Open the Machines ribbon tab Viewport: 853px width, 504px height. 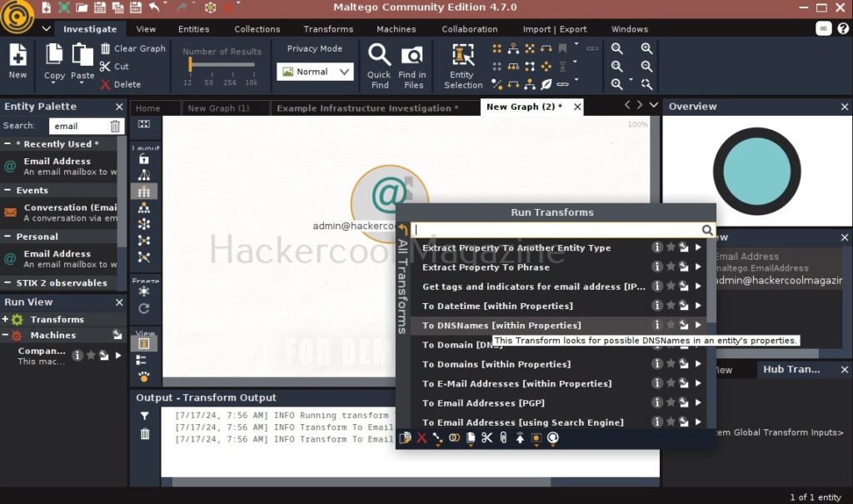point(396,29)
